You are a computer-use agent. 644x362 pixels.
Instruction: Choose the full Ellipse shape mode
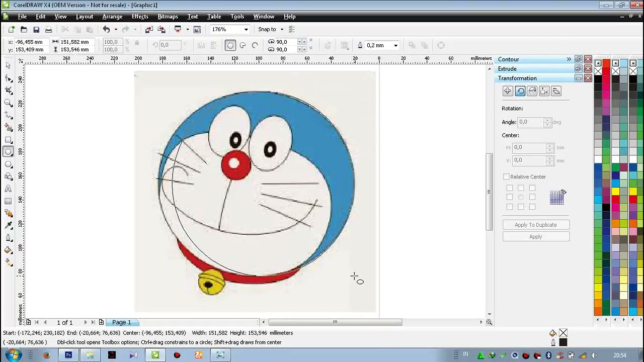tap(230, 45)
